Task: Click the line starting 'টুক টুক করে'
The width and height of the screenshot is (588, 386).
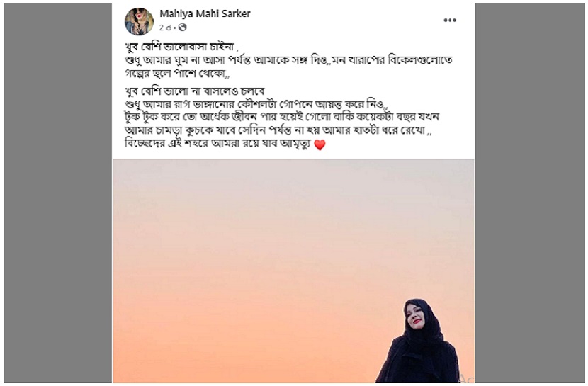Action: pos(282,118)
